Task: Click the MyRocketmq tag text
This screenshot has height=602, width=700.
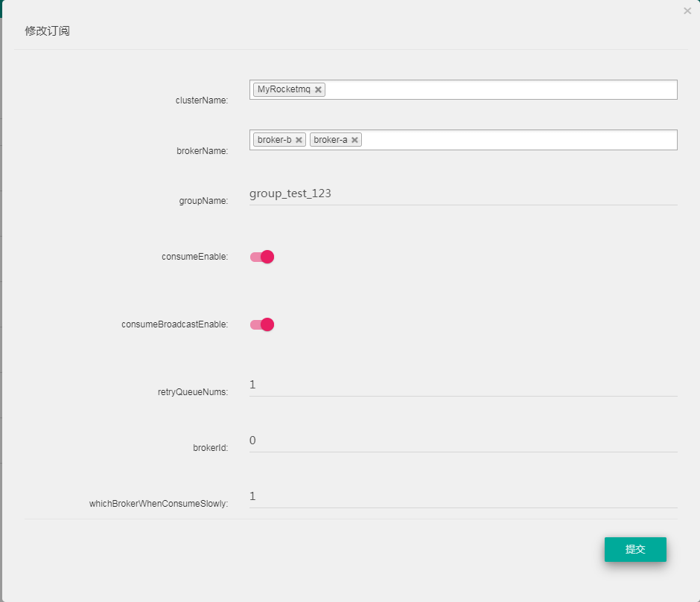Action: (284, 89)
